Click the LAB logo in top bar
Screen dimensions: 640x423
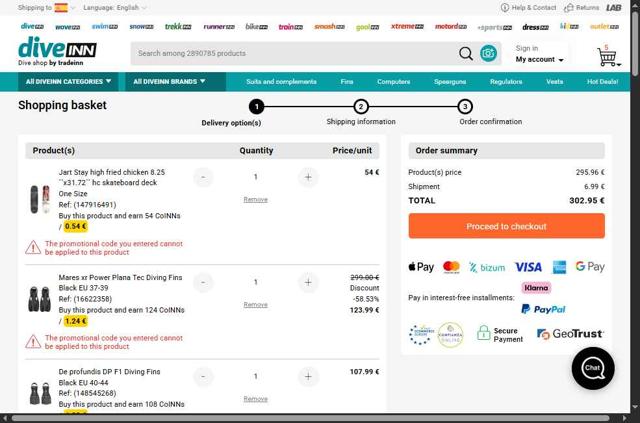(x=613, y=7)
